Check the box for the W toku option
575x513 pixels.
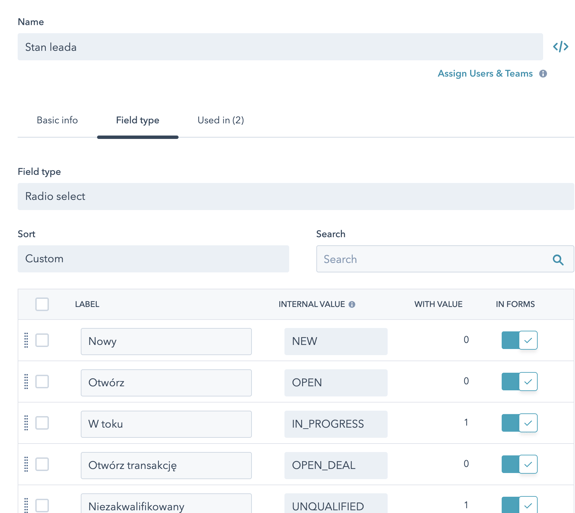[x=42, y=423]
